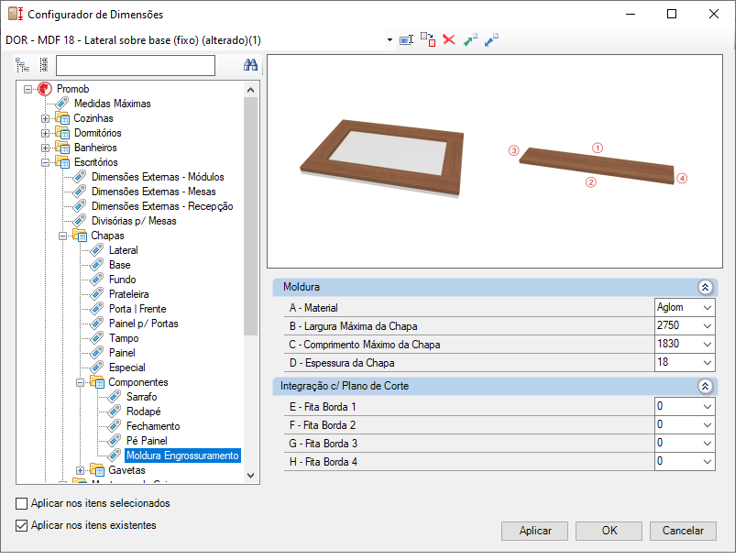Select the Prateleira tree item
Viewport: 746px width, 560px height.
(129, 294)
